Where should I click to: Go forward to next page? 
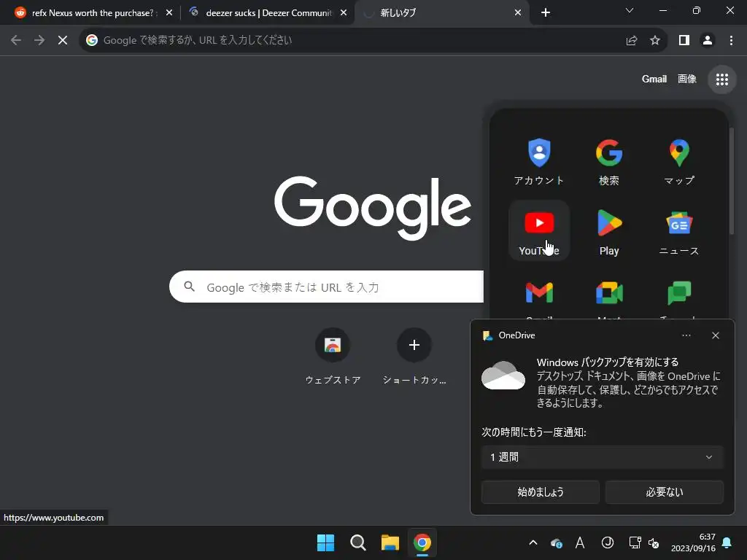pyautogui.click(x=39, y=41)
